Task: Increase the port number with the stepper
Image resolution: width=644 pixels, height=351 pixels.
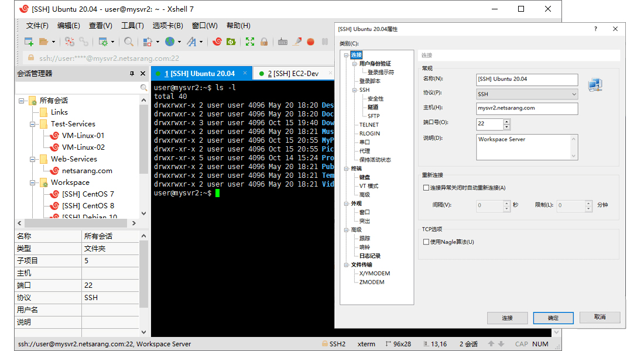Action: pyautogui.click(x=507, y=121)
